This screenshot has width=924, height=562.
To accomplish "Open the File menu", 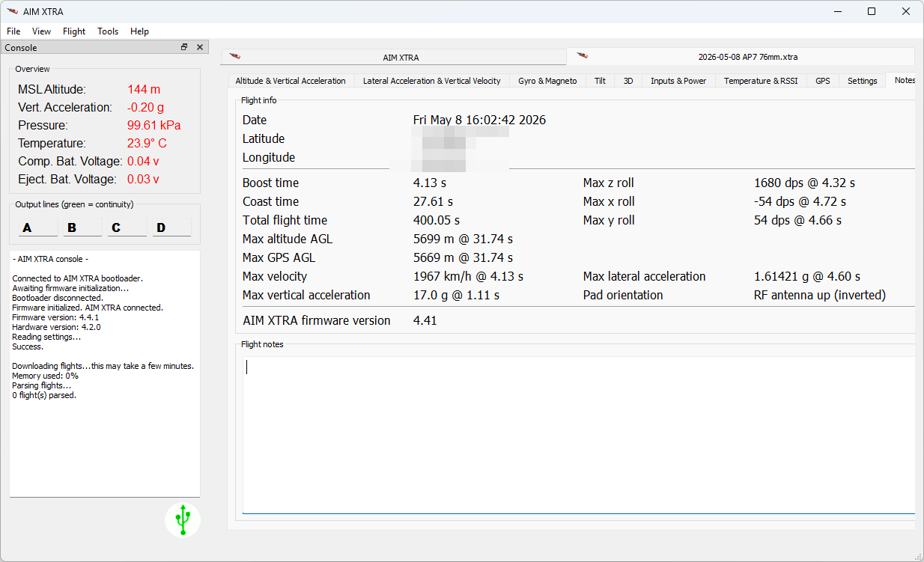I will (x=13, y=31).
